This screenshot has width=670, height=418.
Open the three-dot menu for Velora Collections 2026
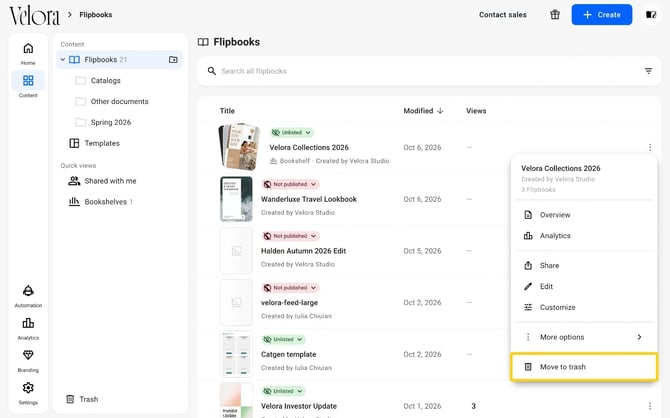(650, 147)
